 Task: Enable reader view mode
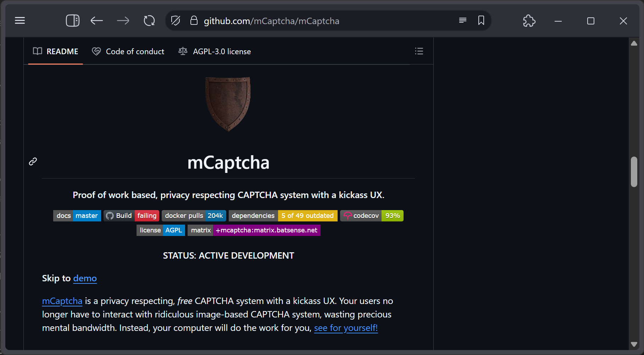point(462,21)
